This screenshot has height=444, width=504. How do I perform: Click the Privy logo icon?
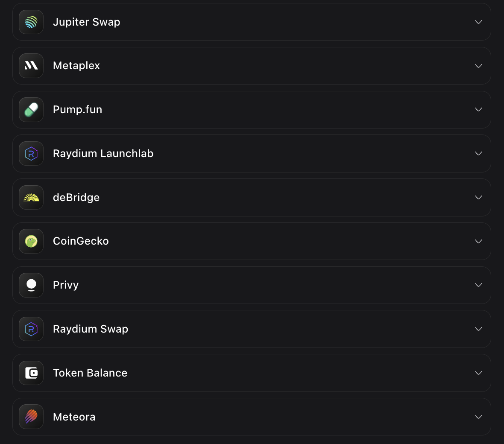[31, 285]
